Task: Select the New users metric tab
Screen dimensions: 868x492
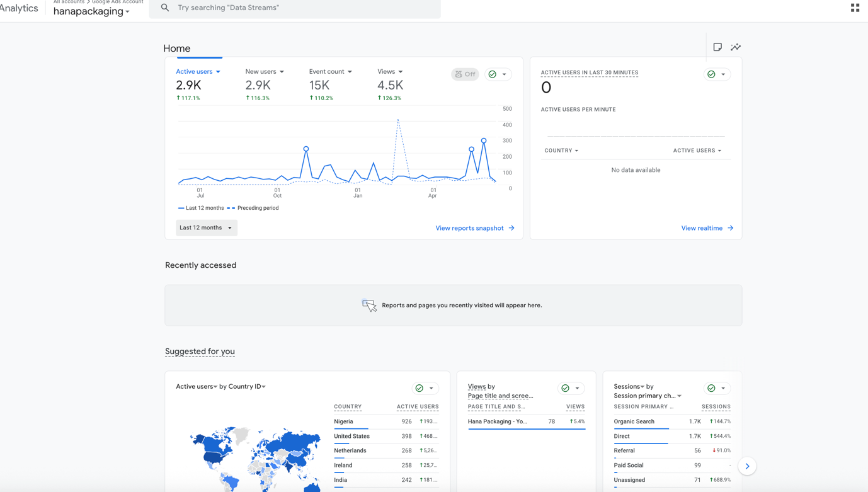Action: [264, 71]
